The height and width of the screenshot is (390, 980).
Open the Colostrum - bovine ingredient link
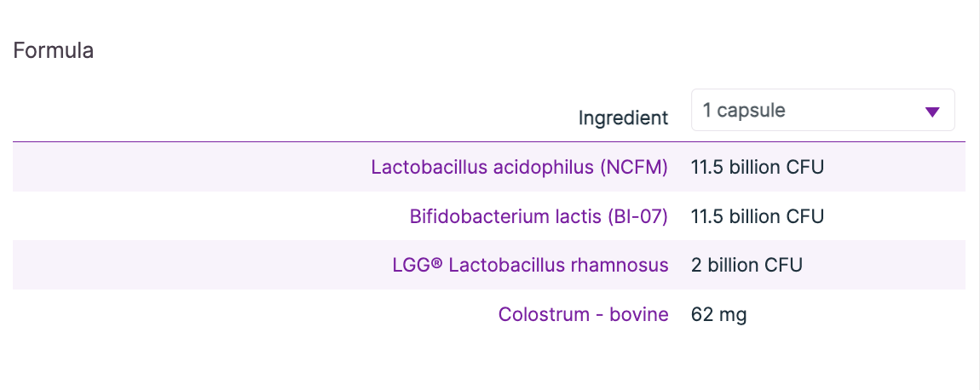583,314
